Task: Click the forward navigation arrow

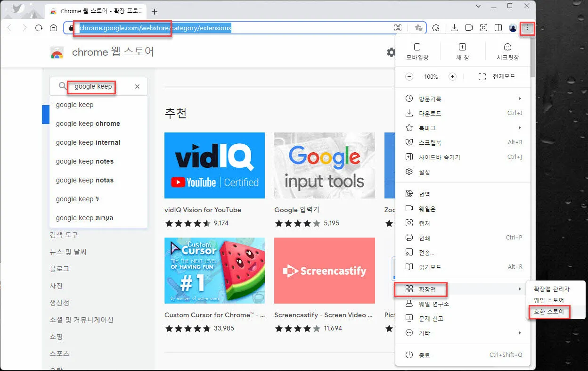Action: pos(24,28)
